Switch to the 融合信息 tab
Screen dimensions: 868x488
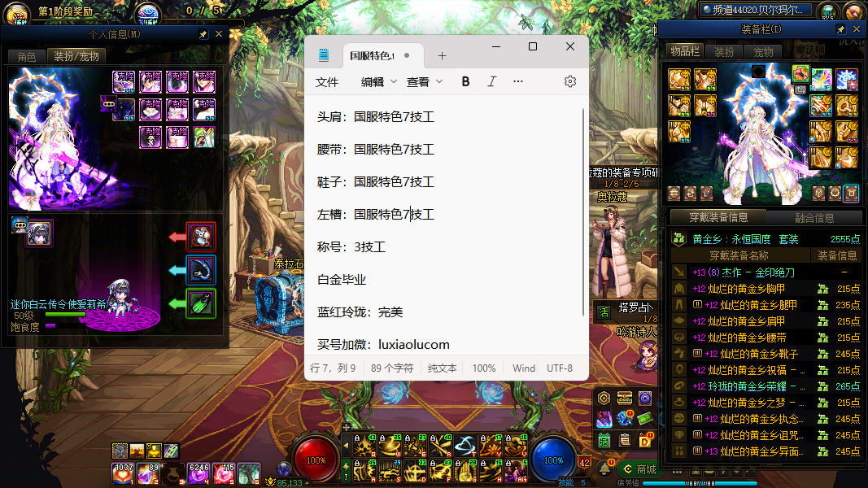tap(813, 218)
